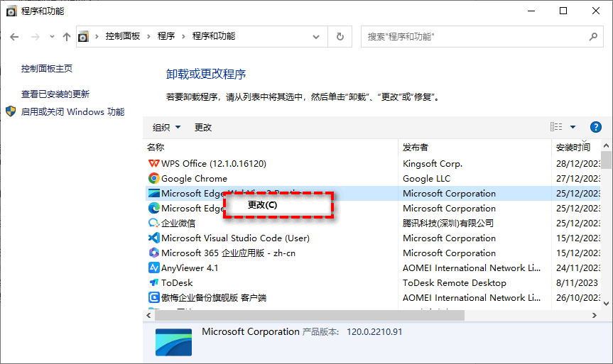Click the 程序和功能 title bar icon

point(11,11)
